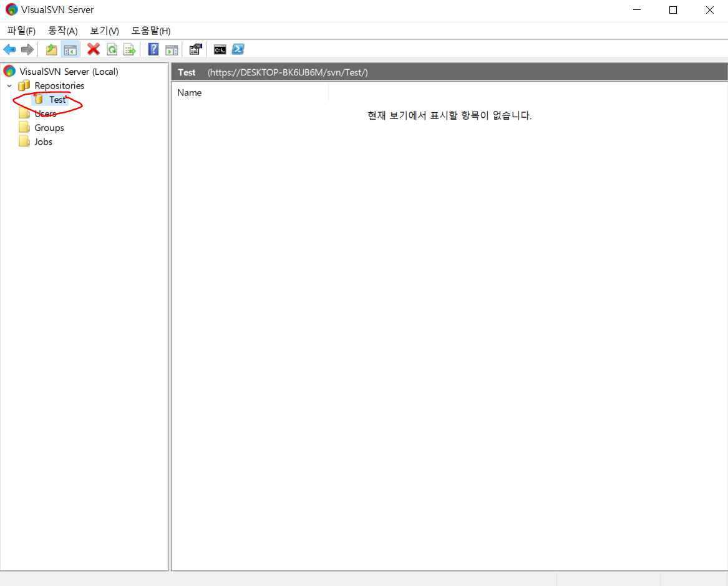The height and width of the screenshot is (586, 728).
Task: Go forward using the gray arrow
Action: pos(27,49)
